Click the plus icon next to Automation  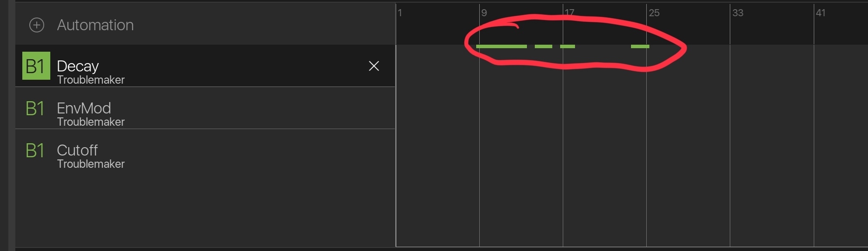click(37, 25)
